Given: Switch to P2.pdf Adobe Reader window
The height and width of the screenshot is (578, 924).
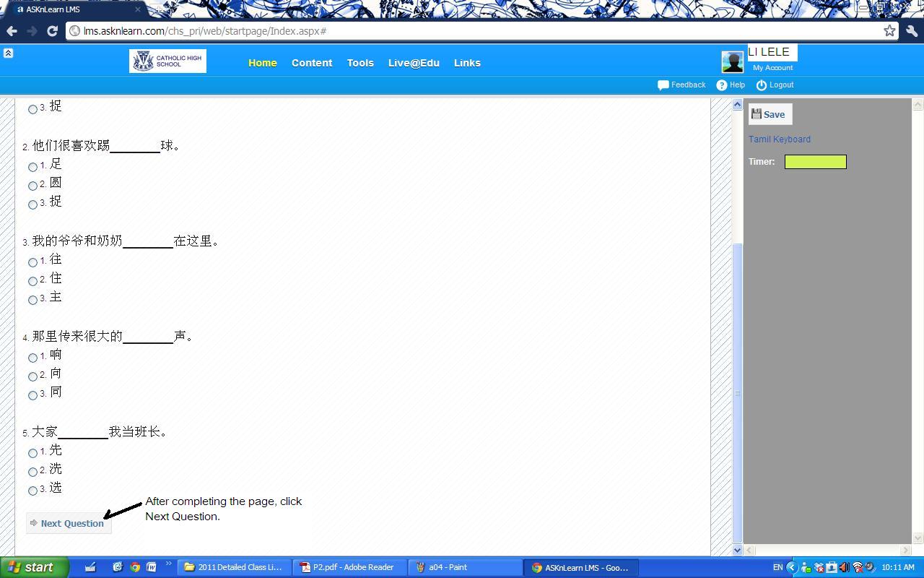Looking at the screenshot, I should 350,567.
